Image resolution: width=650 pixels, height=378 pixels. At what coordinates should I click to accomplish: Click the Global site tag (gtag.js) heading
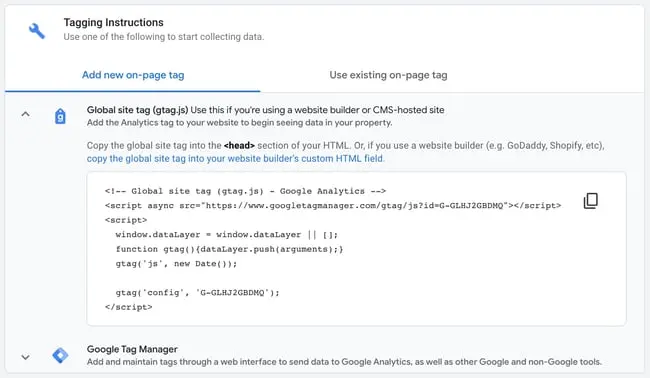(137, 110)
